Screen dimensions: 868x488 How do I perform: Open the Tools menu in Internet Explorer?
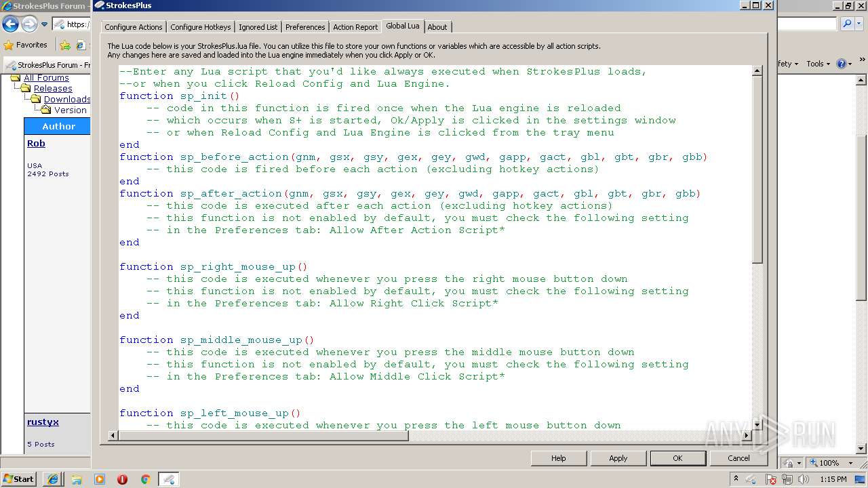[818, 64]
